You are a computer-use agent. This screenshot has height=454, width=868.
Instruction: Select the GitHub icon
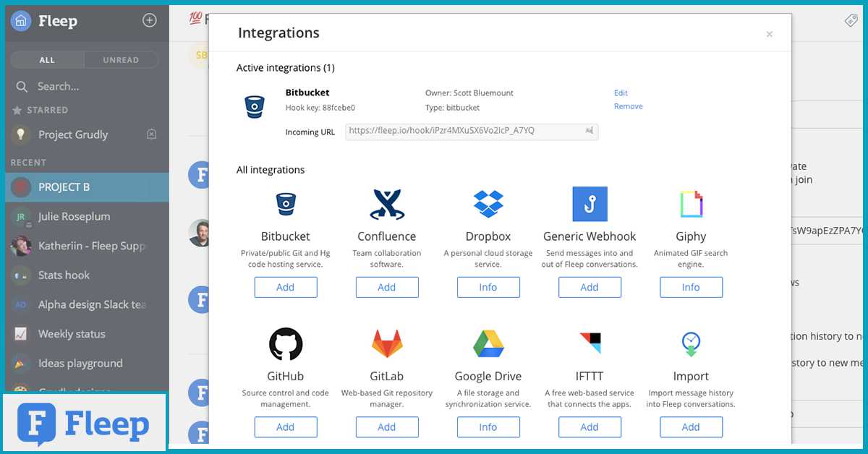pos(285,343)
